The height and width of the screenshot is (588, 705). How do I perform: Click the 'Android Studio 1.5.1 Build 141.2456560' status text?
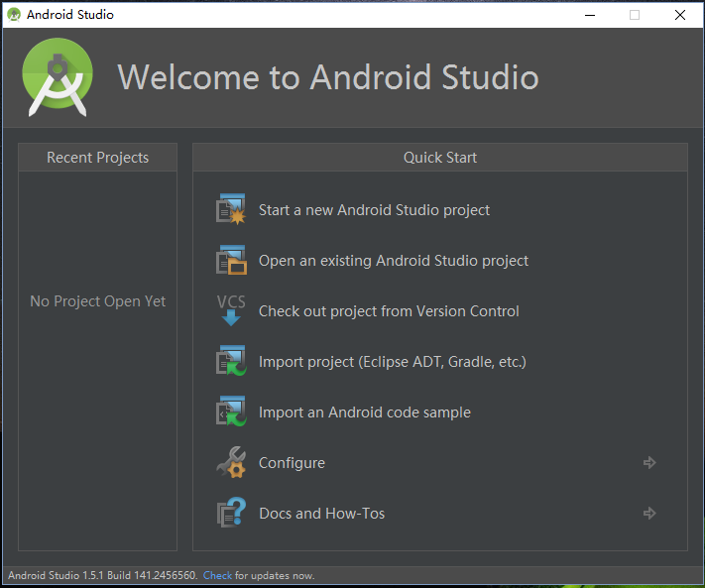point(102,575)
